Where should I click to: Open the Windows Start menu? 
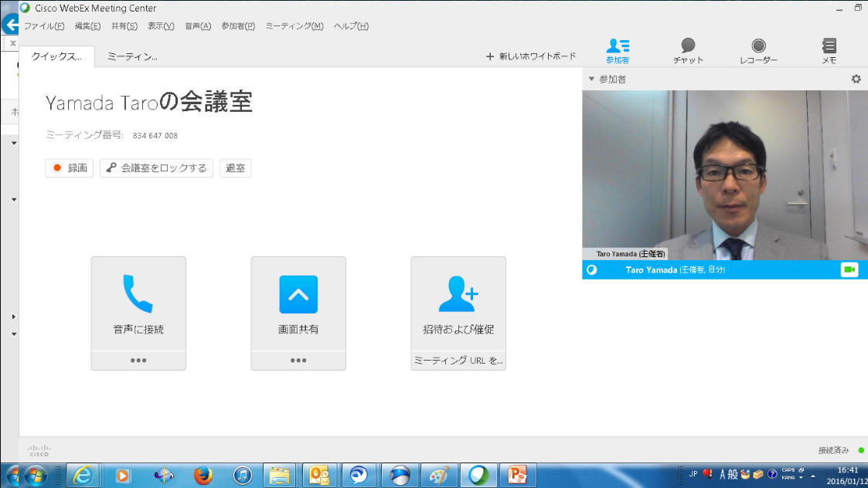click(36, 476)
